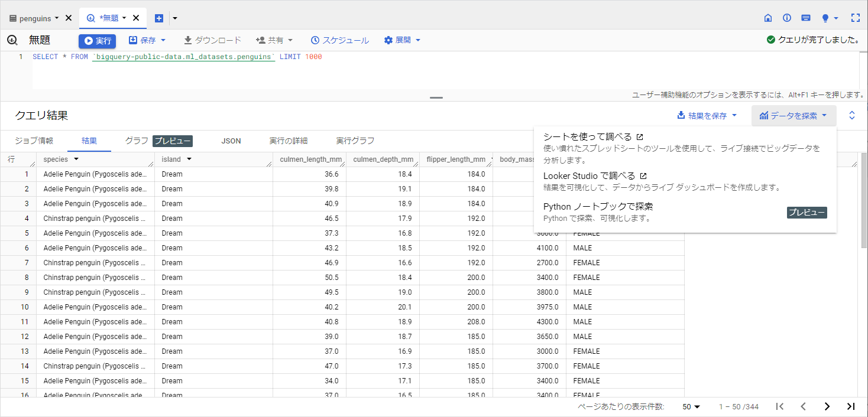Open the species column dropdown

pyautogui.click(x=77, y=159)
